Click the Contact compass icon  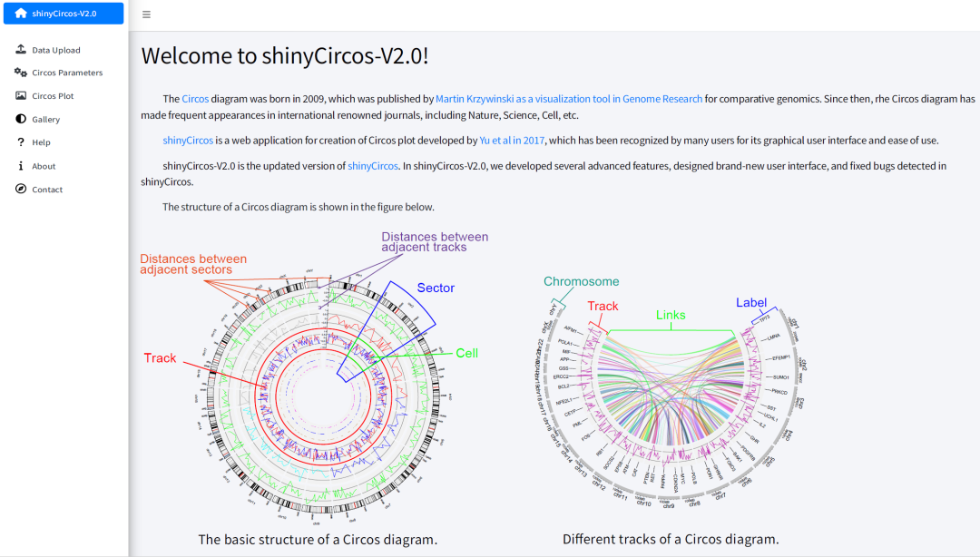click(21, 189)
